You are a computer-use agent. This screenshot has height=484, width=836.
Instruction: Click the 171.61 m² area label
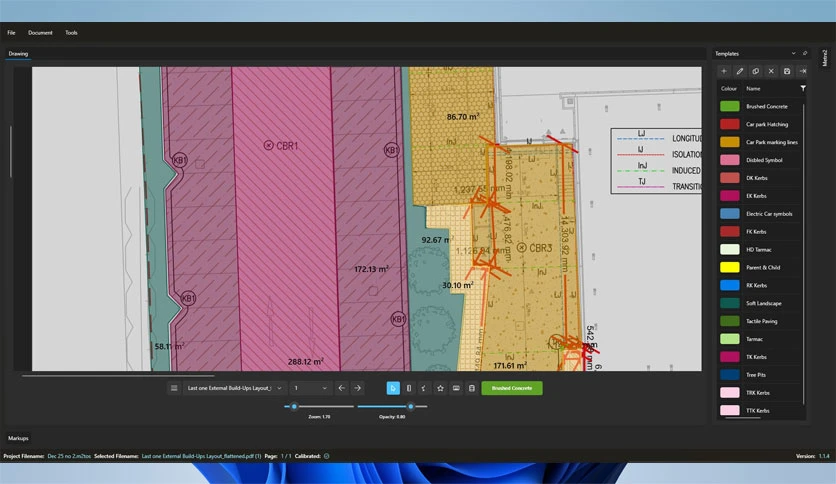510,366
